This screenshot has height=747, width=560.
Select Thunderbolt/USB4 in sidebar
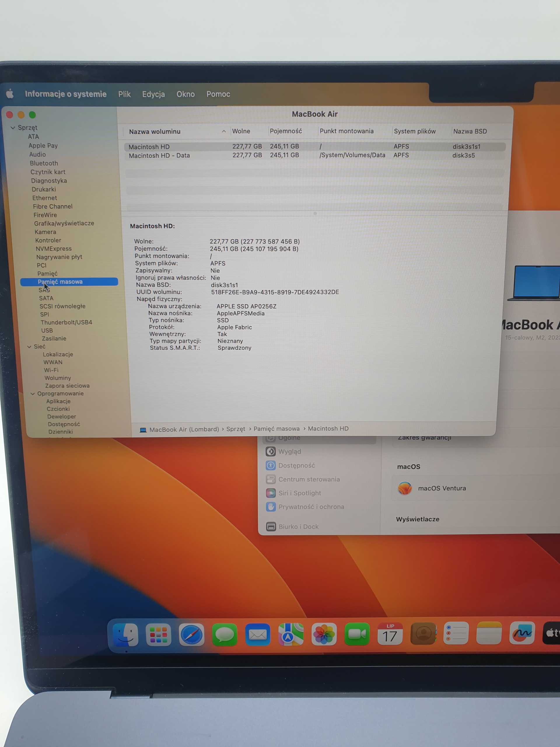66,322
